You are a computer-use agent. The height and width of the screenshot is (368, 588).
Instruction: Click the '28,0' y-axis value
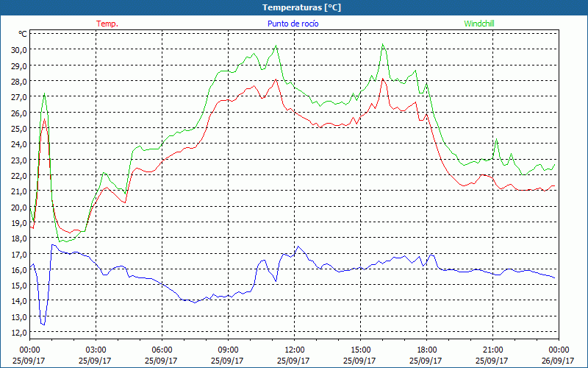pos(20,82)
